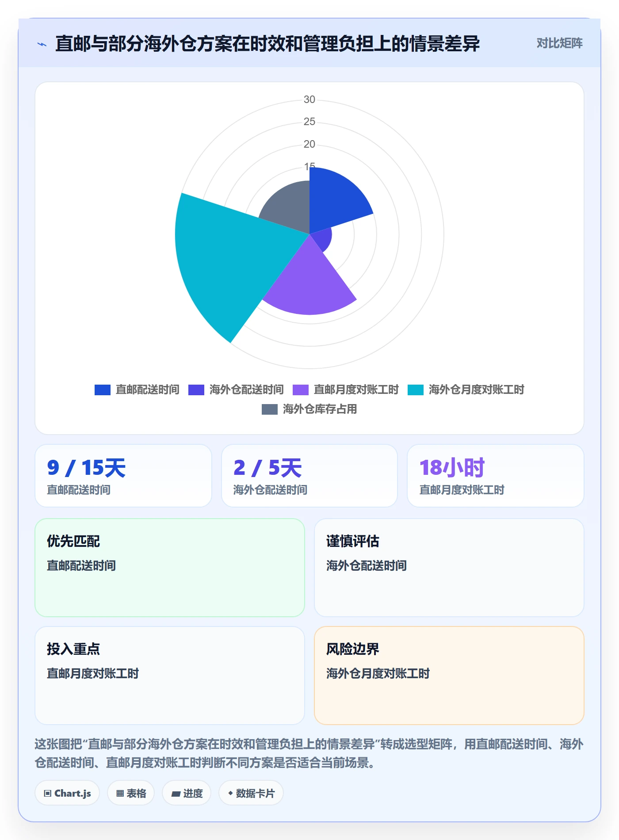619x840 pixels.
Task: Click 海外仓月度对账工时 inside the 风险边界 card
Action: coord(378,673)
